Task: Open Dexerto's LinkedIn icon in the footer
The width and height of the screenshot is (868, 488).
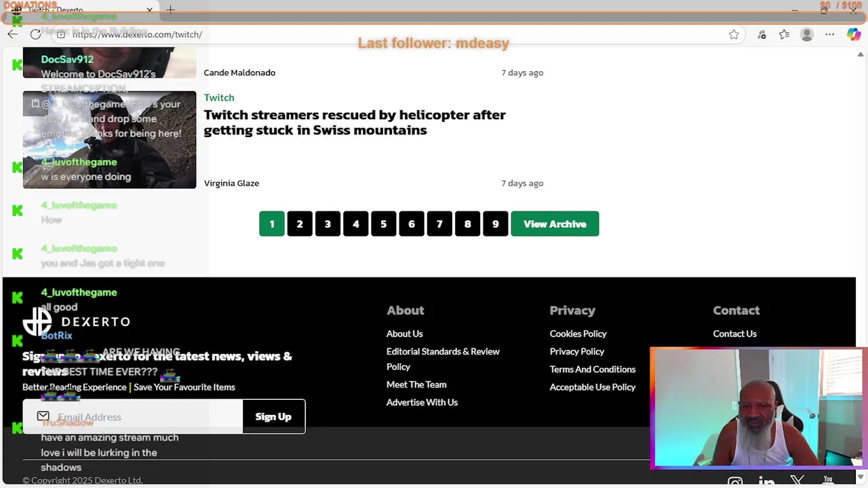Action: click(x=767, y=482)
